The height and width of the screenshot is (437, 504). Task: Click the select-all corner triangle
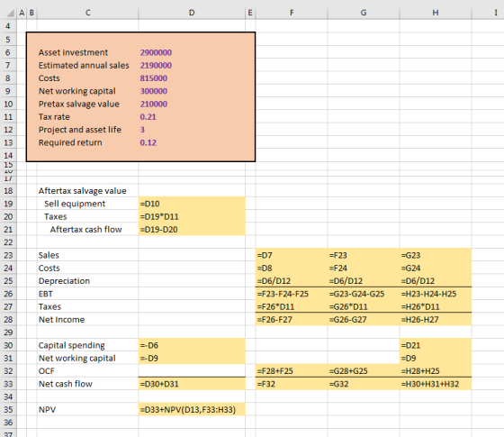(x=10, y=13)
